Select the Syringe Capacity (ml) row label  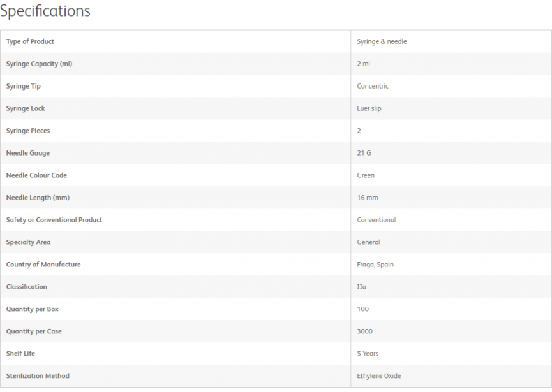tap(39, 64)
